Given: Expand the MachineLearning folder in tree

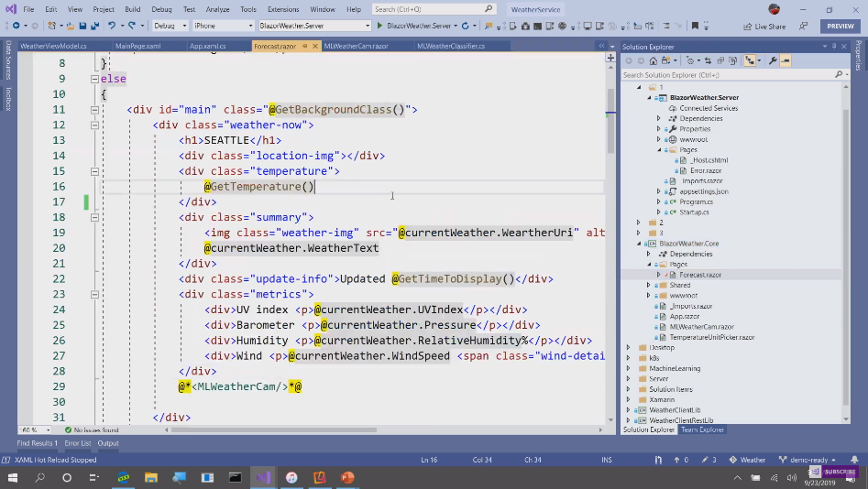Looking at the screenshot, I should 629,368.
